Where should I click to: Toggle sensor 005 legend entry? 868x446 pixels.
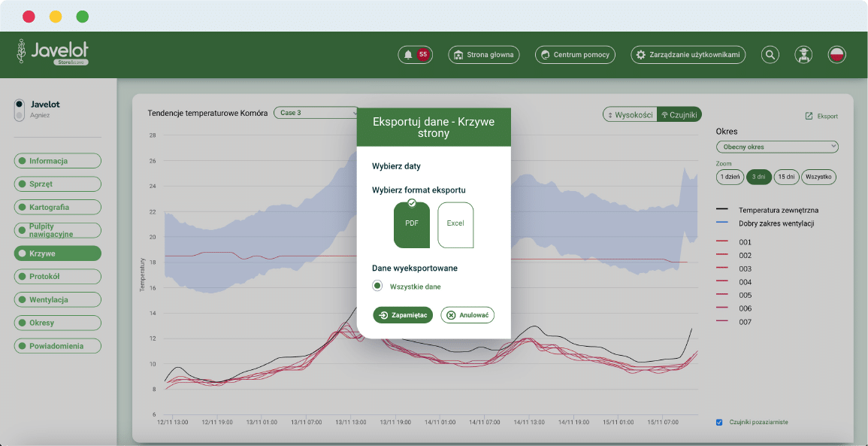(734, 296)
